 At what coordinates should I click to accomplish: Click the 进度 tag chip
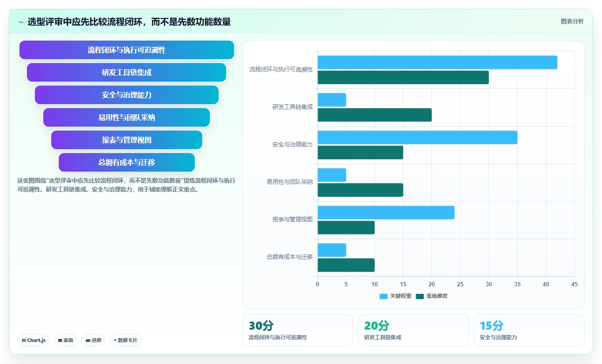[x=93, y=340]
